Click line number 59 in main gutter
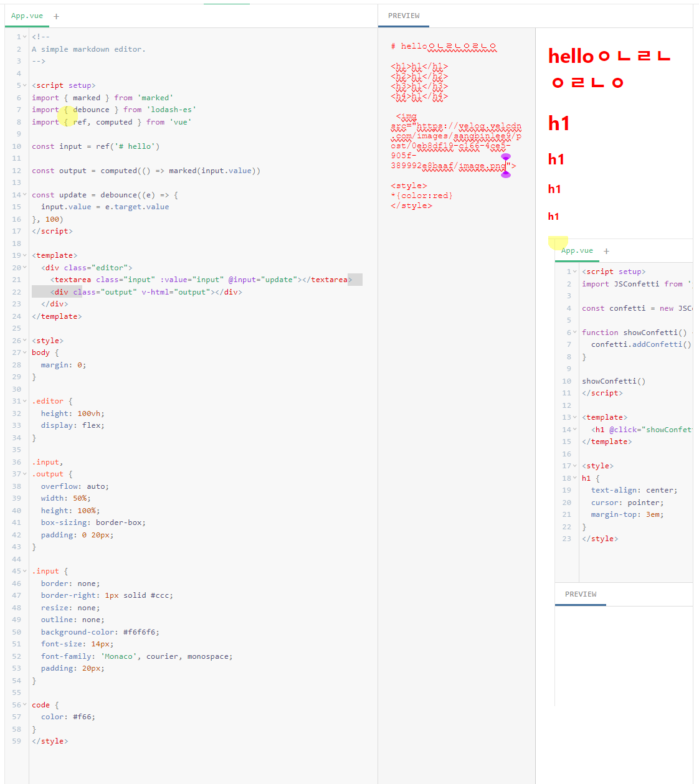This screenshot has width=699, height=784. [x=16, y=741]
